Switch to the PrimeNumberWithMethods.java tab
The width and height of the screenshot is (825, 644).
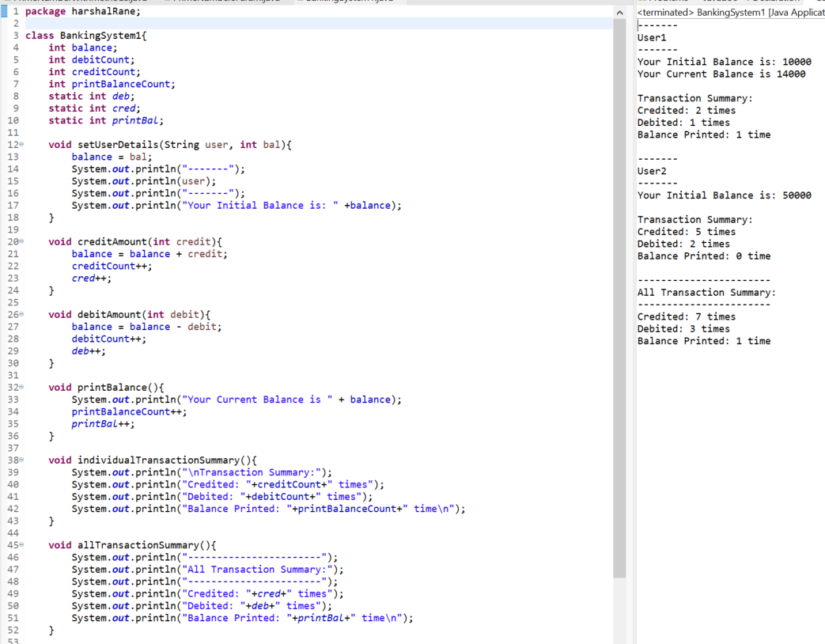[79, 2]
